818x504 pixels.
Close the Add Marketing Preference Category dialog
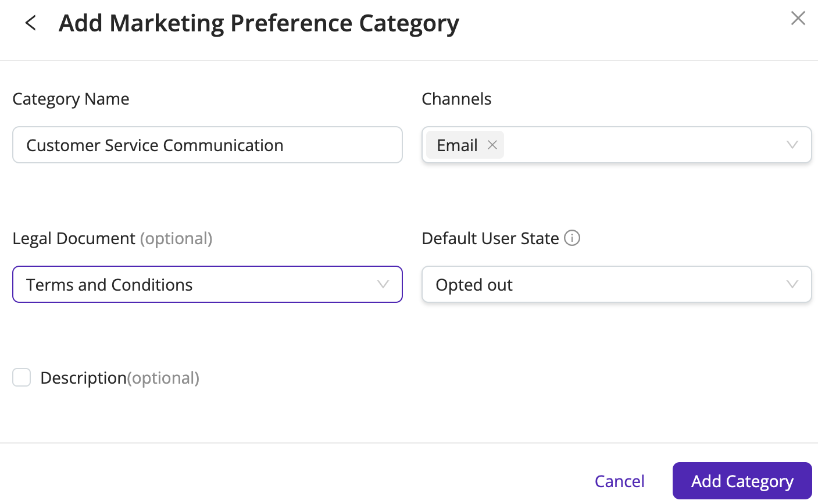(798, 19)
